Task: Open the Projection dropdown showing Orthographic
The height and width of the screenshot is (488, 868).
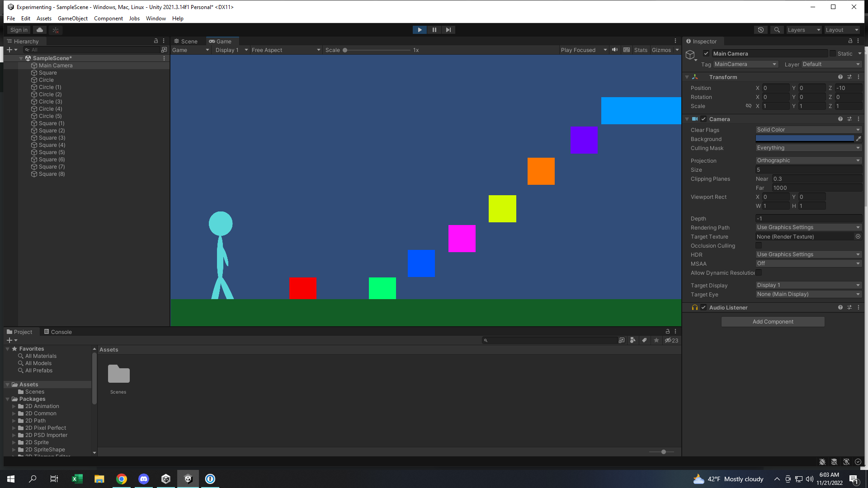Action: (x=808, y=160)
